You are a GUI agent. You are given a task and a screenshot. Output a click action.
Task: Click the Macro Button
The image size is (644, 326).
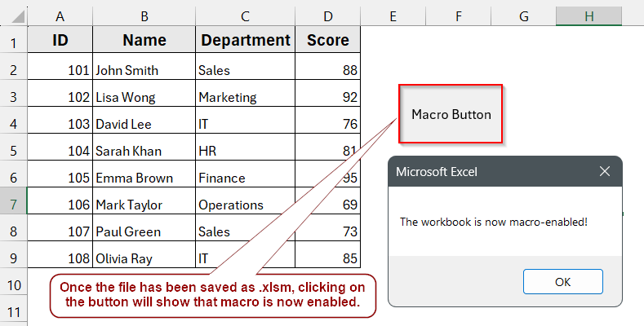[451, 115]
